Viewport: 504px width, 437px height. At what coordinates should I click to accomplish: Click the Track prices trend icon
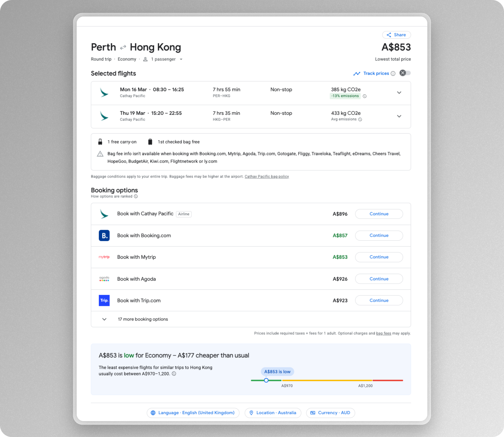point(356,74)
